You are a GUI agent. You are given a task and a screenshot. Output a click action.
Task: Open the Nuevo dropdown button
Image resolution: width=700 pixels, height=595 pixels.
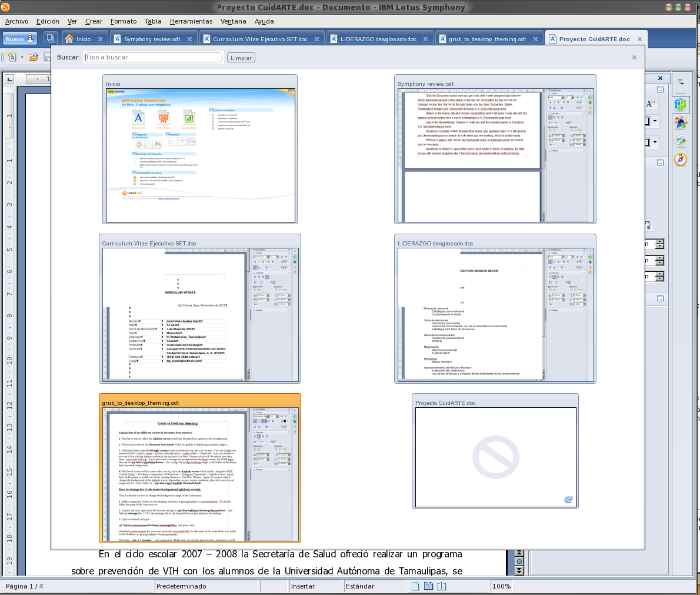pos(19,39)
